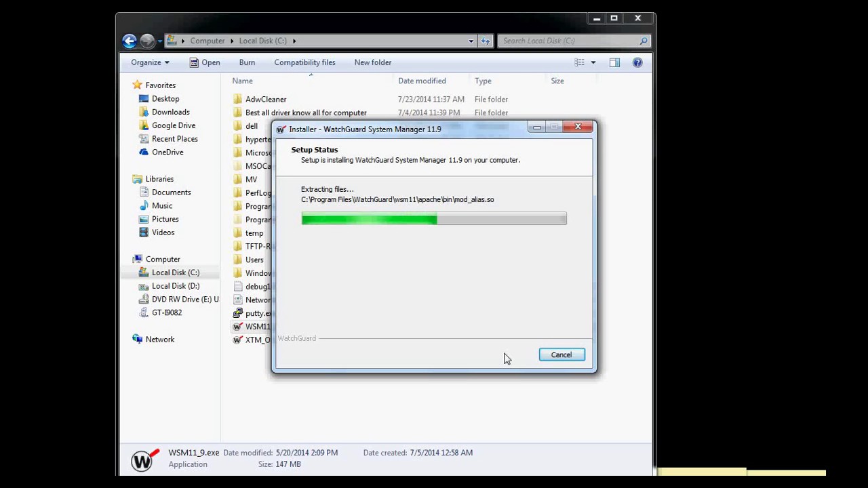Screen dimensions: 868x488
Task: Click Burn in the Explorer toolbar
Action: click(x=247, y=62)
